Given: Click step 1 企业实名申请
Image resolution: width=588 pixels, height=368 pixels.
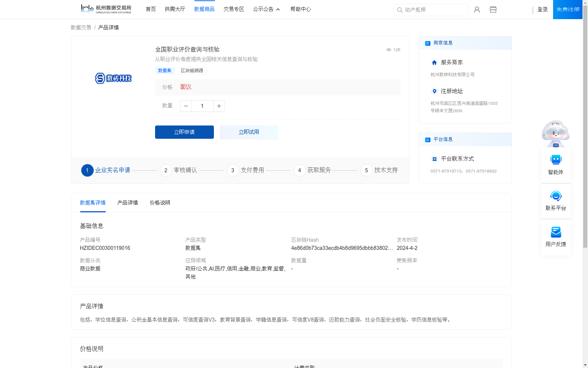Looking at the screenshot, I should tap(106, 170).
